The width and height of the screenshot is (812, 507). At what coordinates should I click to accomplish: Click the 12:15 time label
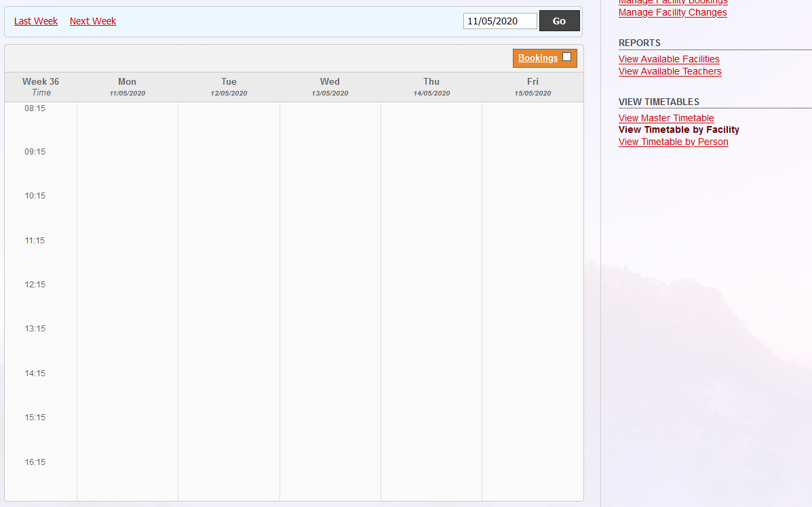[x=35, y=285]
